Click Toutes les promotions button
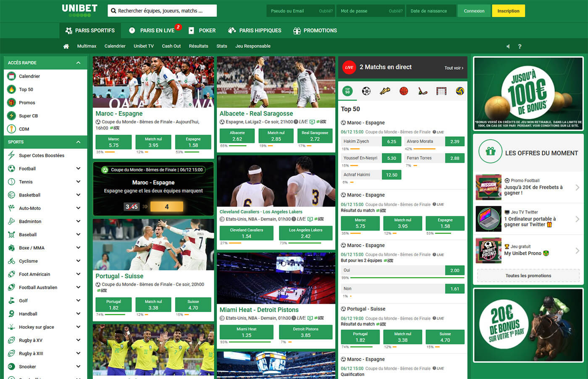The height and width of the screenshot is (379, 588). 528,276
